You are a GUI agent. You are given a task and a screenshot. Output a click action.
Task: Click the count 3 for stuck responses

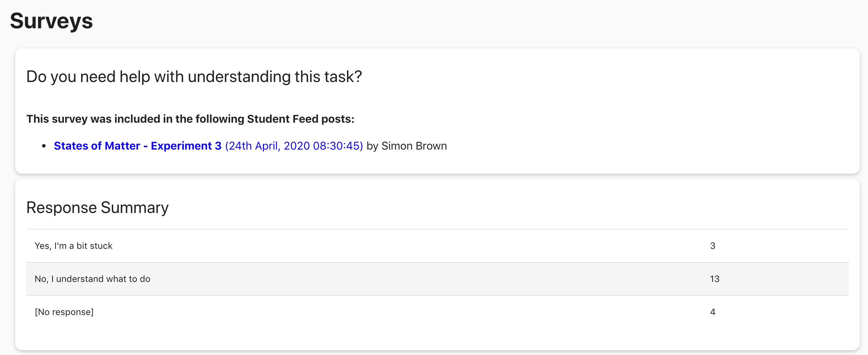pos(712,246)
